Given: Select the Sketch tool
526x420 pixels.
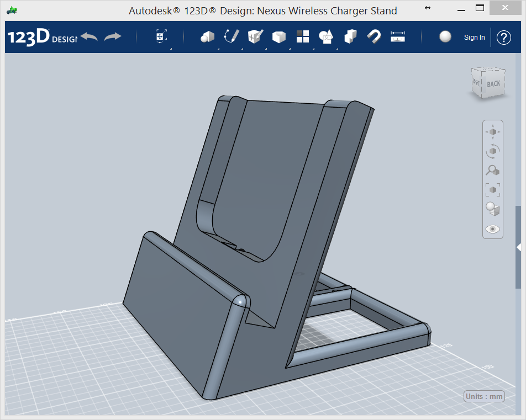Looking at the screenshot, I should point(230,36).
